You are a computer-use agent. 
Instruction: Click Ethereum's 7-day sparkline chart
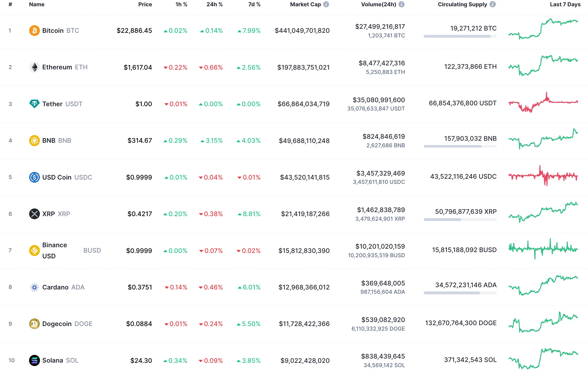(544, 67)
